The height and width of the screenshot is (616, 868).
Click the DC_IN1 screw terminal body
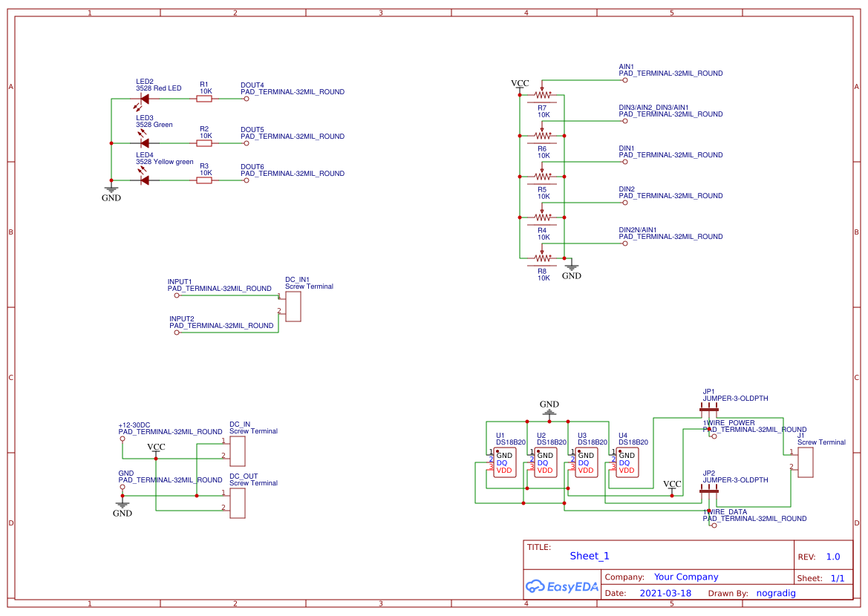point(293,307)
